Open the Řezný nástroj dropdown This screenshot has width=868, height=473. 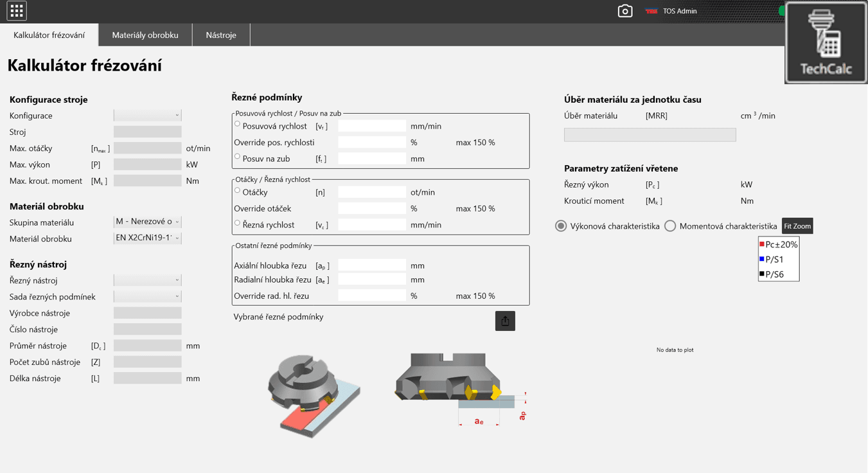coord(147,280)
